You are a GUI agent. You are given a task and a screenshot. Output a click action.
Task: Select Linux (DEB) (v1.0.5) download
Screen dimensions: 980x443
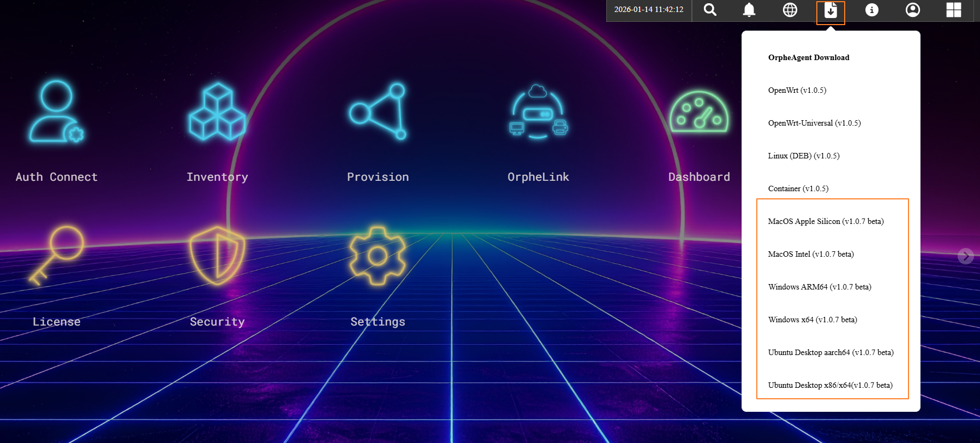point(804,156)
